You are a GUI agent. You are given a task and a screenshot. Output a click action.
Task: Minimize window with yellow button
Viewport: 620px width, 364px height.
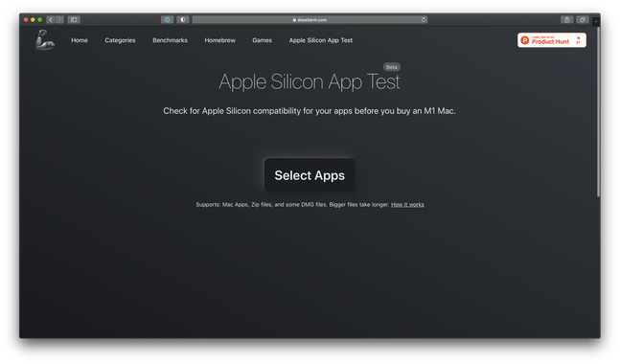(x=33, y=19)
